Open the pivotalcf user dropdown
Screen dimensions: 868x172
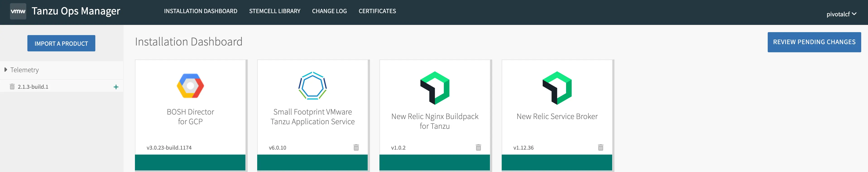point(841,14)
